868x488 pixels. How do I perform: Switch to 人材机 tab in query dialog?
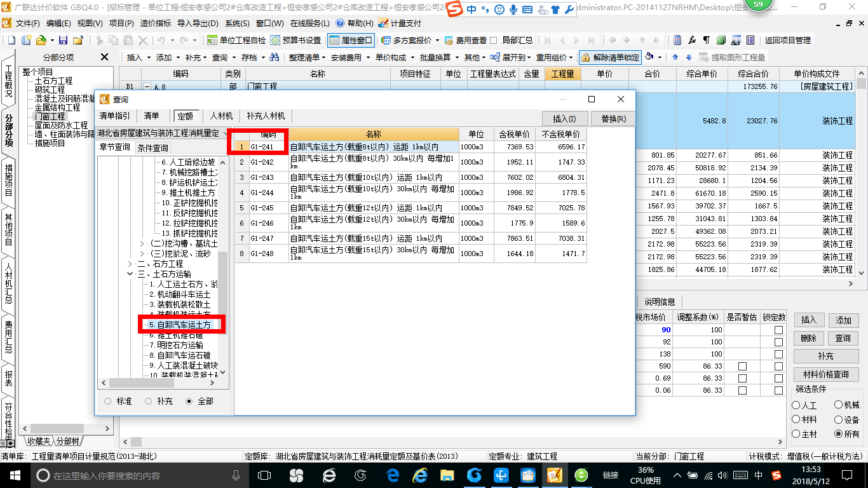222,116
